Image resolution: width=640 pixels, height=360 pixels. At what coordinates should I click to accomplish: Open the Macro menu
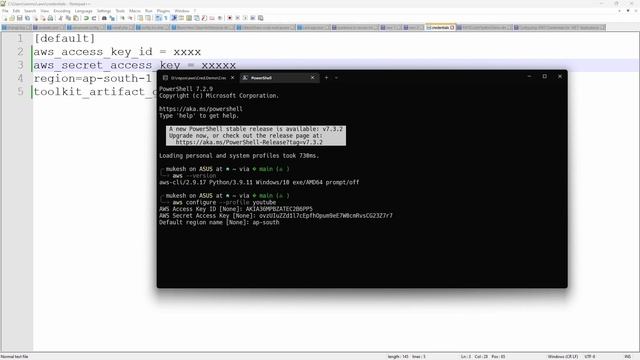[135, 11]
